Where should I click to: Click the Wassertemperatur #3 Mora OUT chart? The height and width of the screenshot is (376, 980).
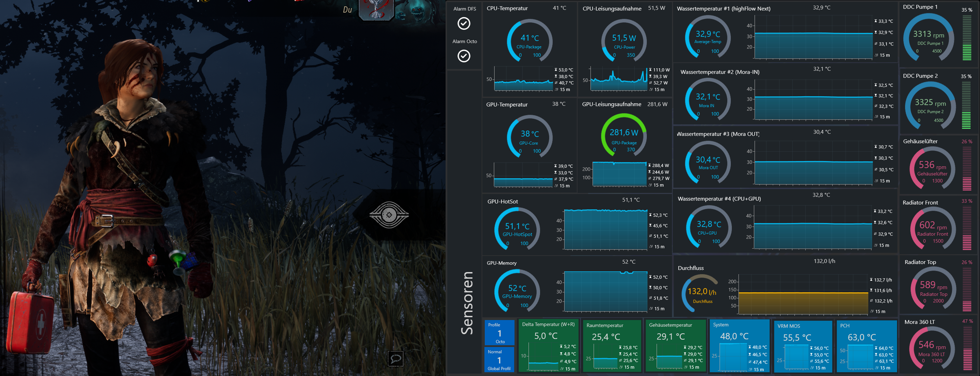pos(813,163)
